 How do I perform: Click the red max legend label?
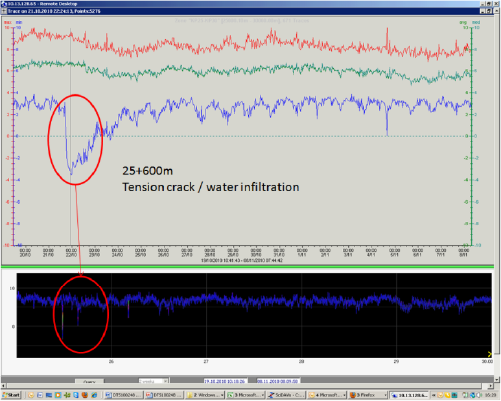click(8, 22)
